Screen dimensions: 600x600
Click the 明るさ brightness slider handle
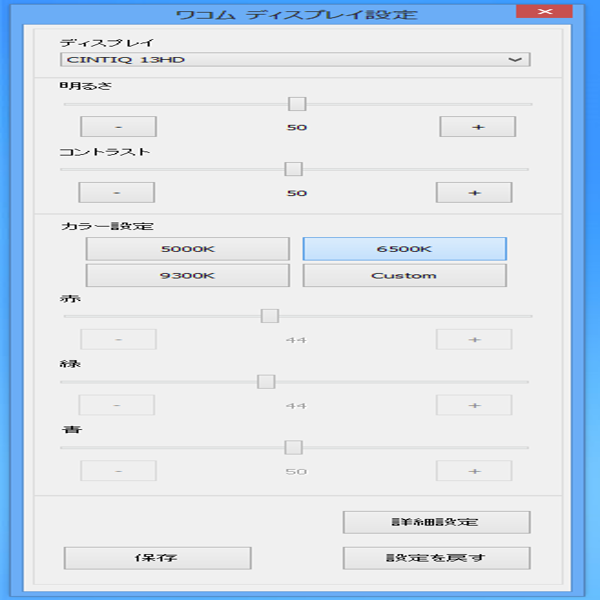pos(297,104)
